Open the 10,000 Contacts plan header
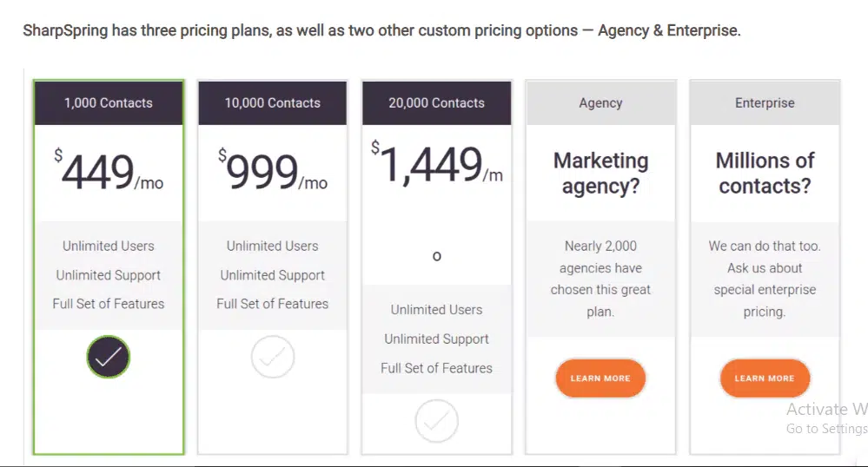 (273, 102)
